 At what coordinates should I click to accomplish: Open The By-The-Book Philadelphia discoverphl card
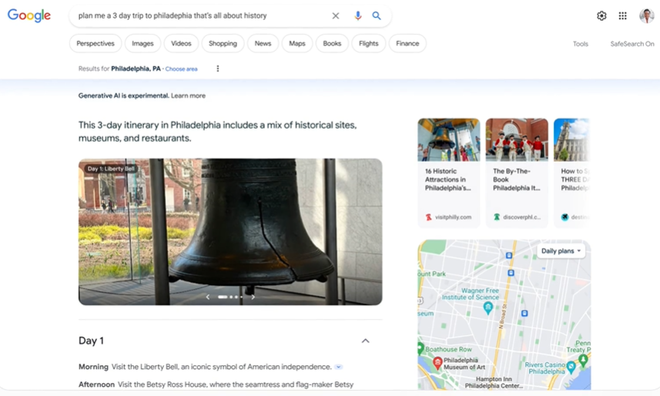[x=517, y=173]
